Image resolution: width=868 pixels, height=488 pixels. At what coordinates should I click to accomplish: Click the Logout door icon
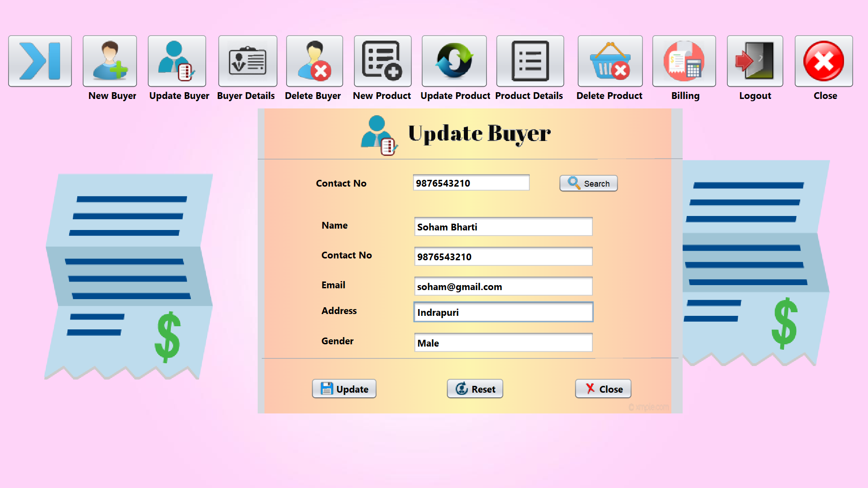tap(754, 61)
